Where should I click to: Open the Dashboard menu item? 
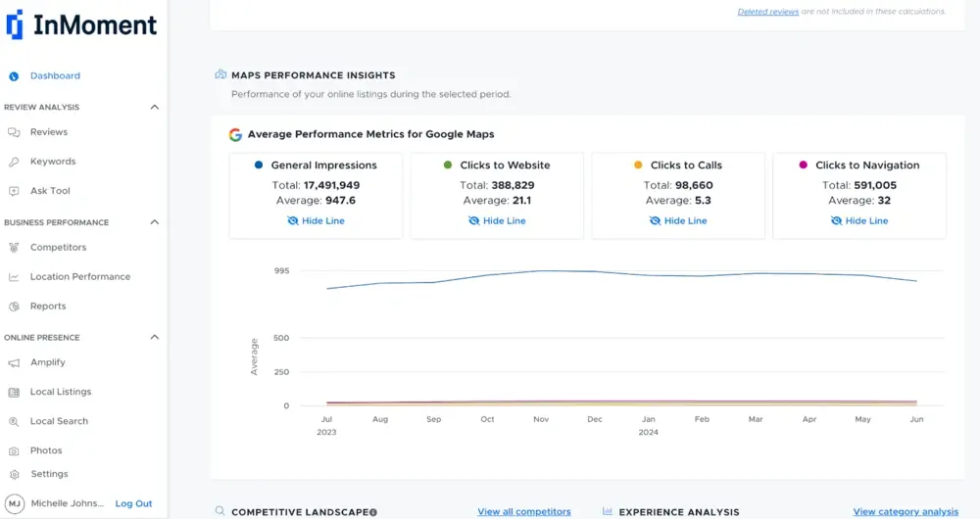pos(55,75)
